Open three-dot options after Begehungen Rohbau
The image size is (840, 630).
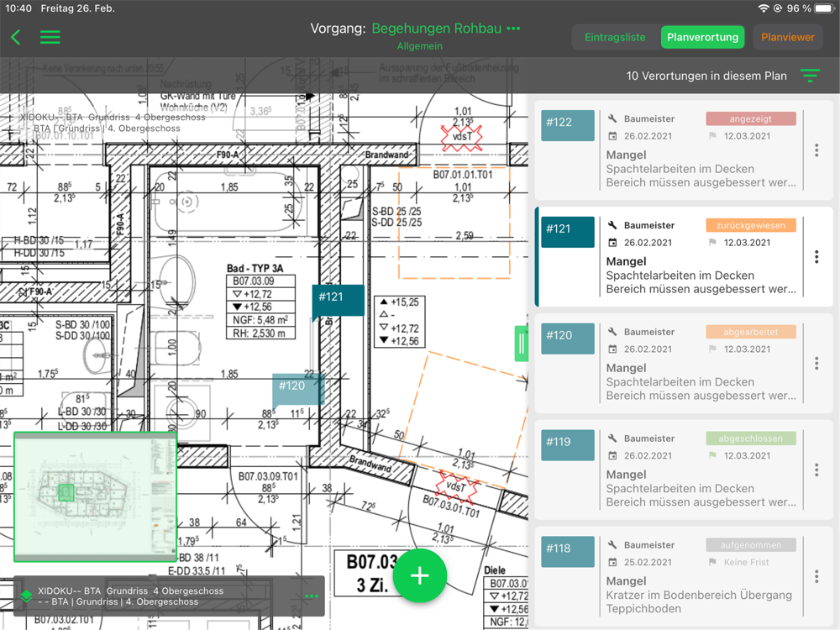coord(513,29)
